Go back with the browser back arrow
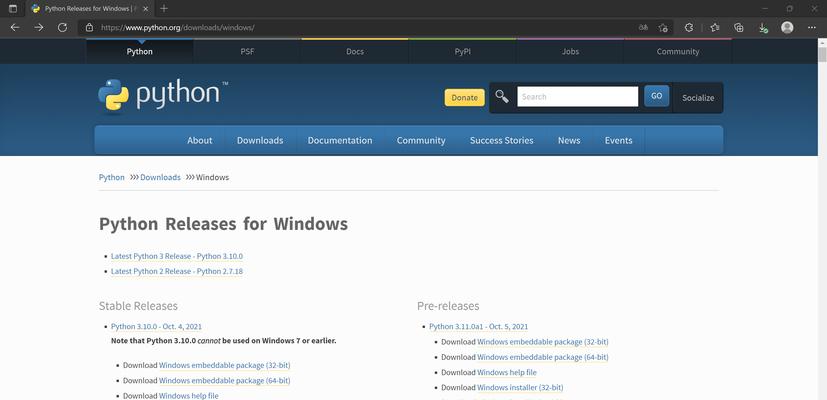 tap(15, 27)
